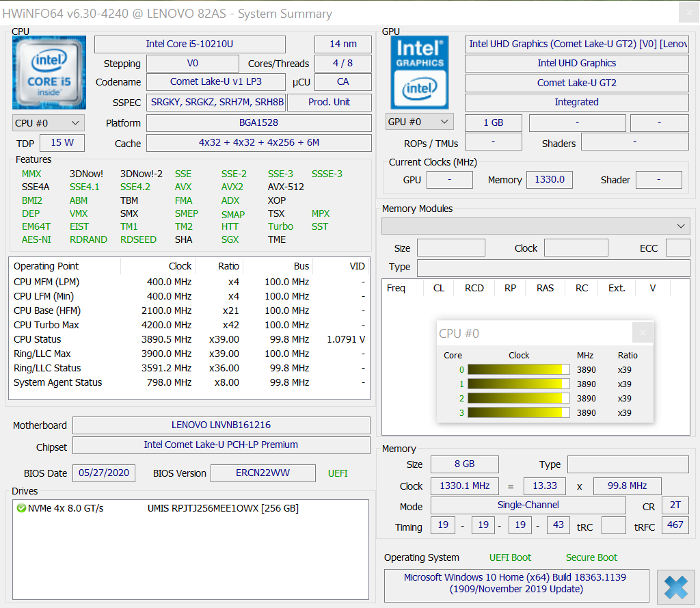The width and height of the screenshot is (700, 608).
Task: Click the SSPEC value SRGKY, SRGKZ field
Action: pos(217,103)
